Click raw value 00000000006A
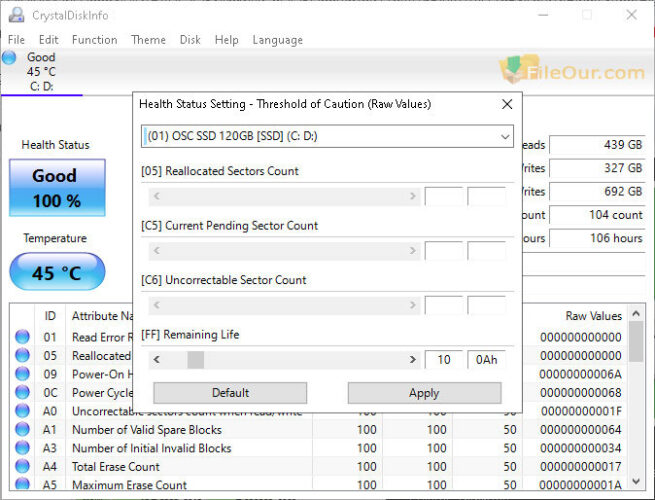The image size is (655, 500). pos(580,374)
